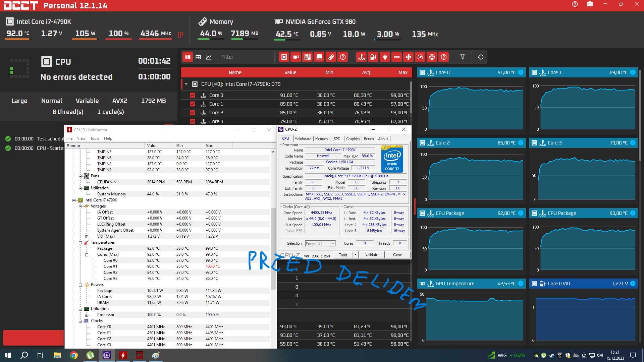
Task: Toggle the clock speed gauge filter icon
Action: click(420, 57)
